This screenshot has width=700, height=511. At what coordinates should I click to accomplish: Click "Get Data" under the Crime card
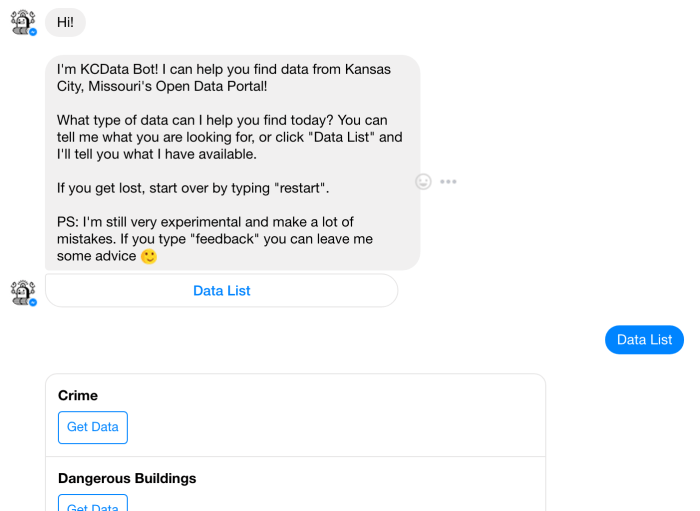(x=92, y=427)
